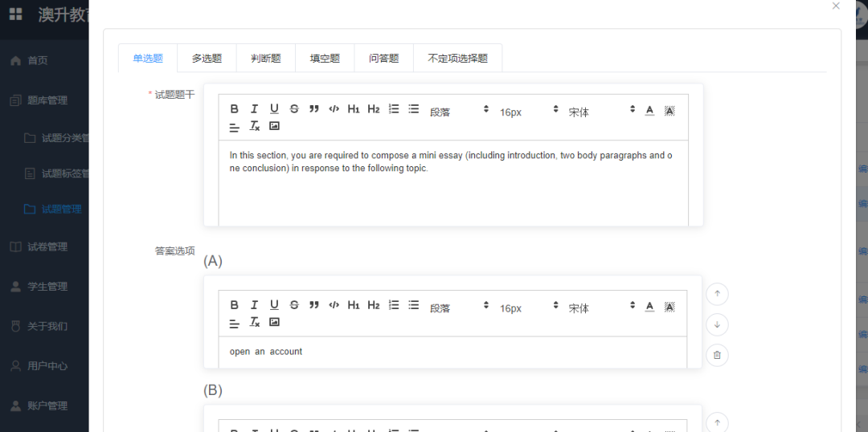The width and height of the screenshot is (868, 432).
Task: Toggle strikethrough in question stem editor
Action: (294, 109)
